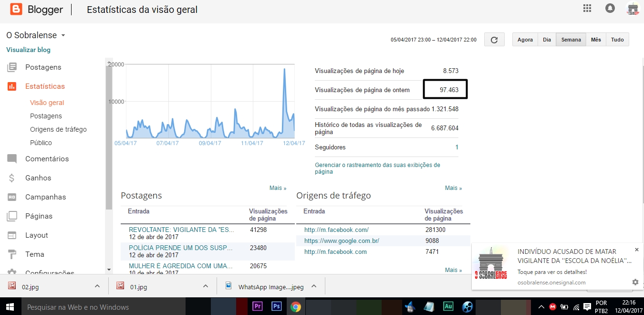The width and height of the screenshot is (644, 315).
Task: Close the OneSignal notification popup
Action: 636,250
